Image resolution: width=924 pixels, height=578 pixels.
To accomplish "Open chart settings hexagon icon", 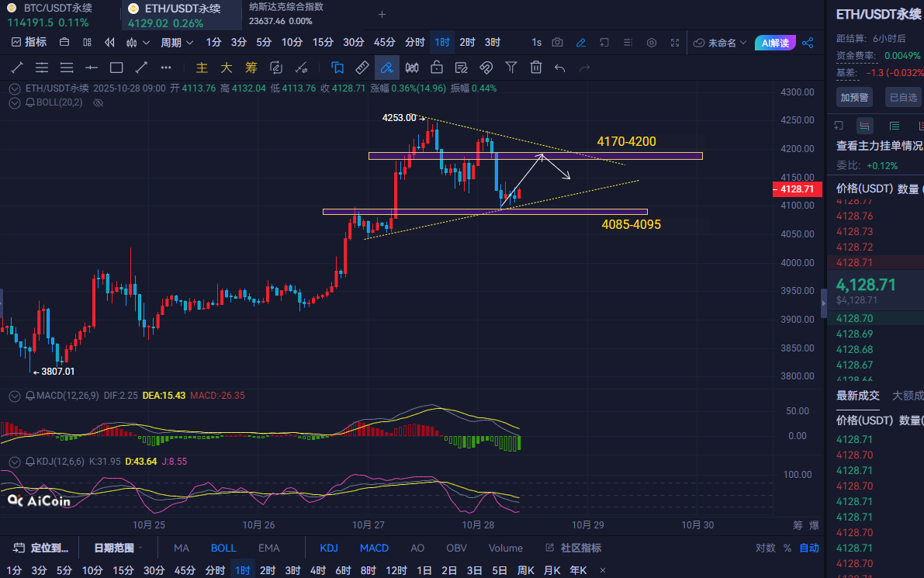I will [x=652, y=43].
